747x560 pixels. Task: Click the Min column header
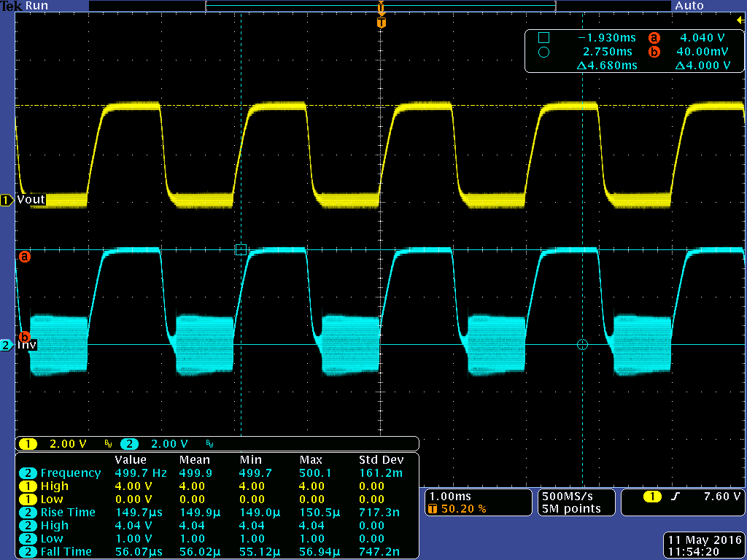pyautogui.click(x=251, y=461)
